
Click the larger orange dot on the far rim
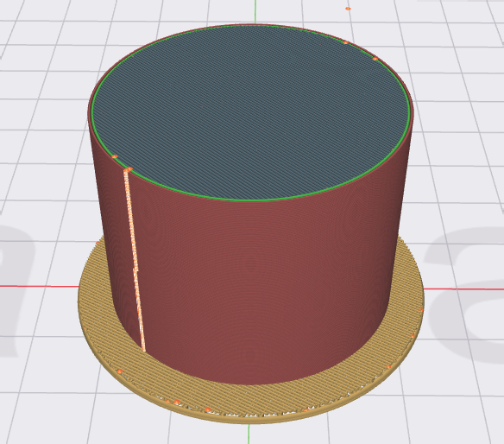pos(375,59)
